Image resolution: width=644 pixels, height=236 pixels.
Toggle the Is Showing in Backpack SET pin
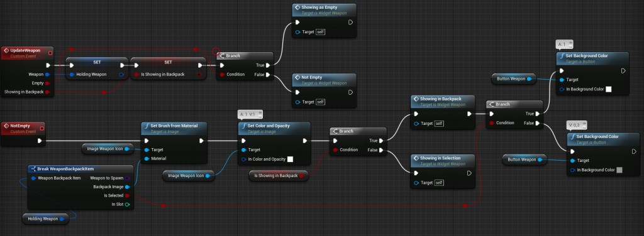pos(136,75)
